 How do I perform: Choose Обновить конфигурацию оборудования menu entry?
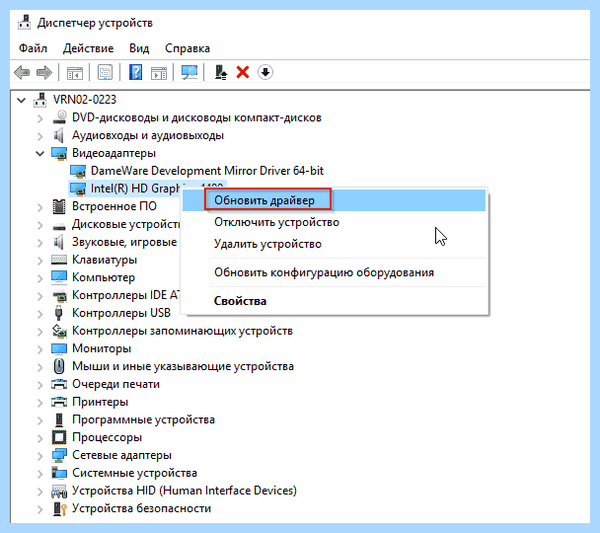(334, 272)
